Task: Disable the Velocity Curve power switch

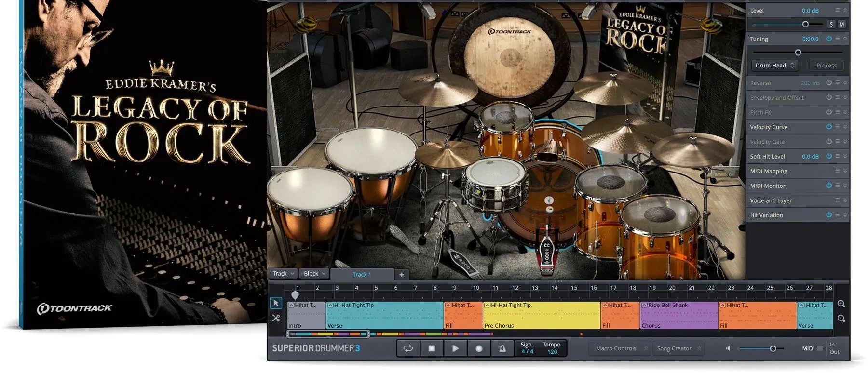Action: 829,127
